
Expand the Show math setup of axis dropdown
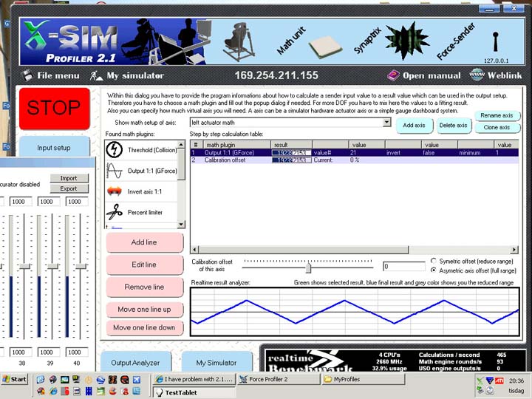coord(387,123)
